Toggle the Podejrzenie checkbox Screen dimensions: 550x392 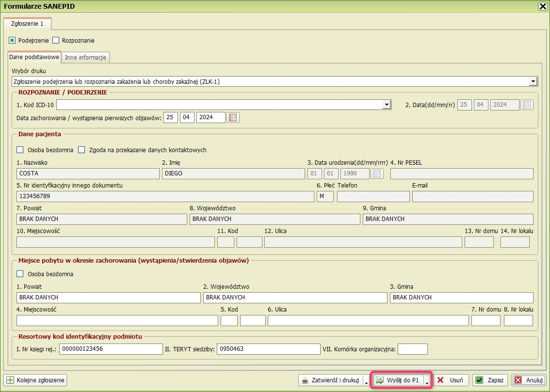[12, 41]
